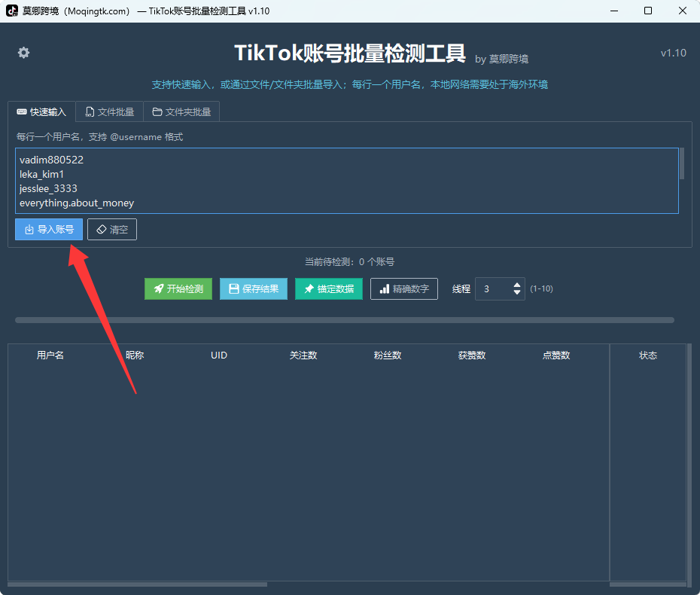Viewport: 700px width, 595px height.
Task: Click inside the username input text area
Action: [347, 181]
